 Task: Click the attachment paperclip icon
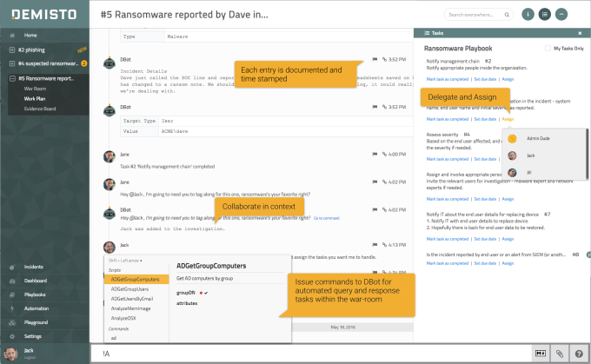coord(560,354)
